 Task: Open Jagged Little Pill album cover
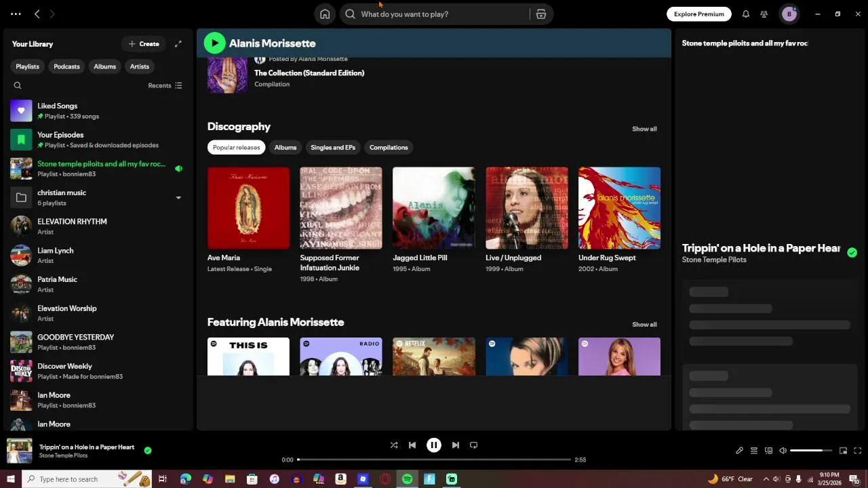pos(434,208)
